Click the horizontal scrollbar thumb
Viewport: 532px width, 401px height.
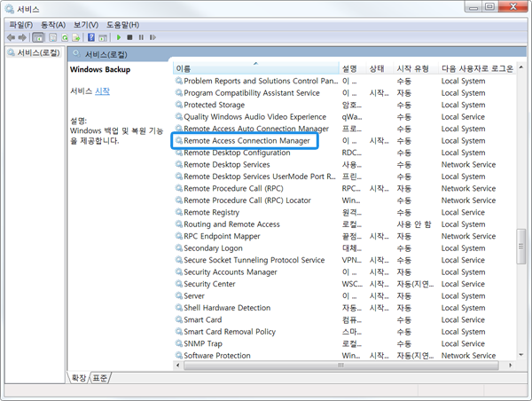coord(341,366)
